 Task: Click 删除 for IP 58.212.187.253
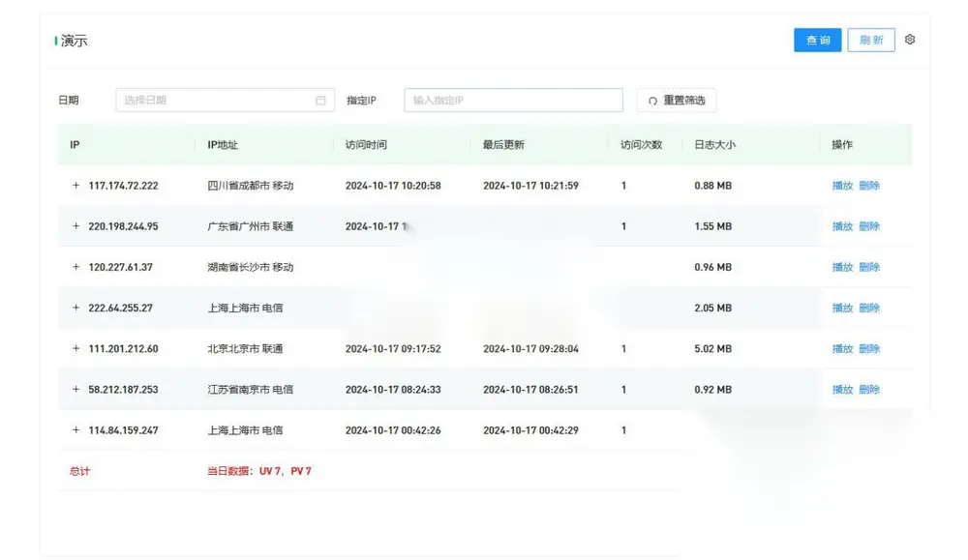click(869, 389)
